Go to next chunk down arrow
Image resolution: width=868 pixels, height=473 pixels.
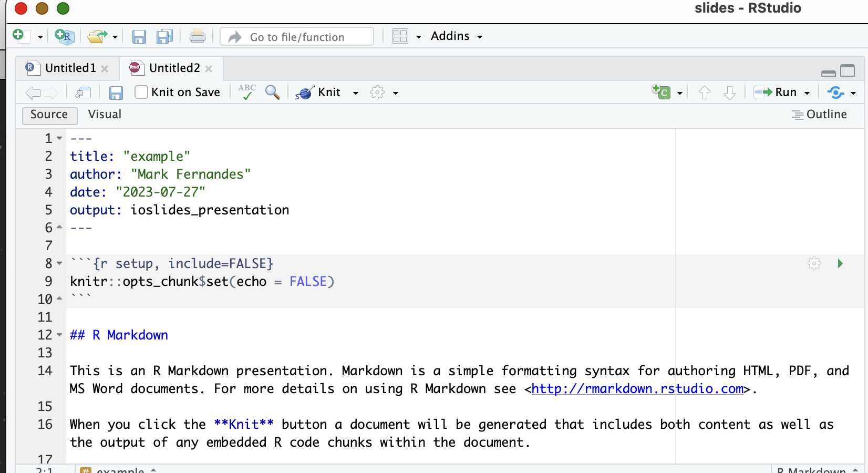pos(730,92)
